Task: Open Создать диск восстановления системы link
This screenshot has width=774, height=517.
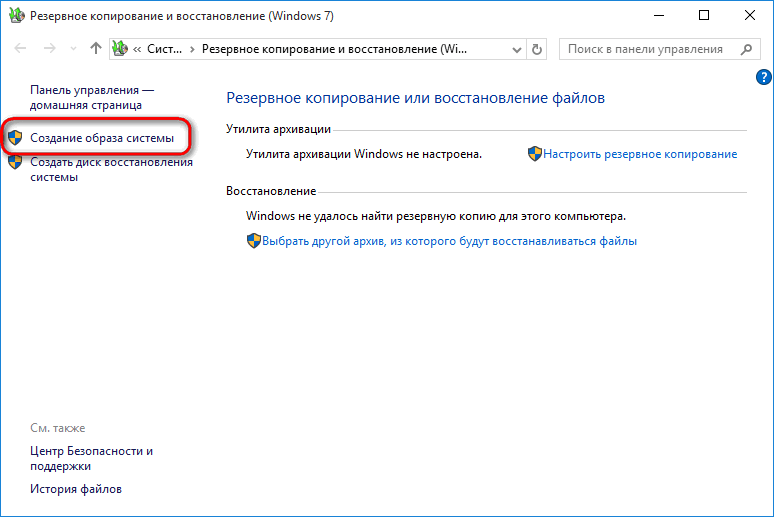Action: pyautogui.click(x=111, y=169)
